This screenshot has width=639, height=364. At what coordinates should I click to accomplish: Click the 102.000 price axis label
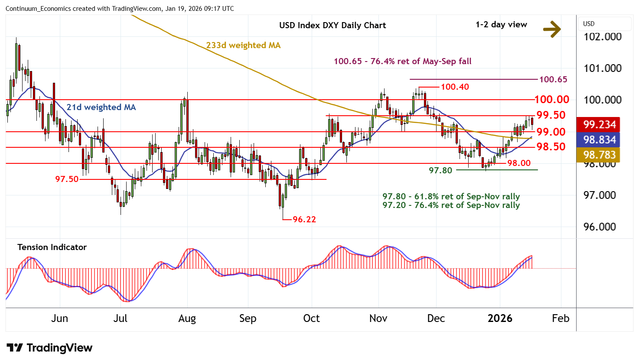[603, 37]
